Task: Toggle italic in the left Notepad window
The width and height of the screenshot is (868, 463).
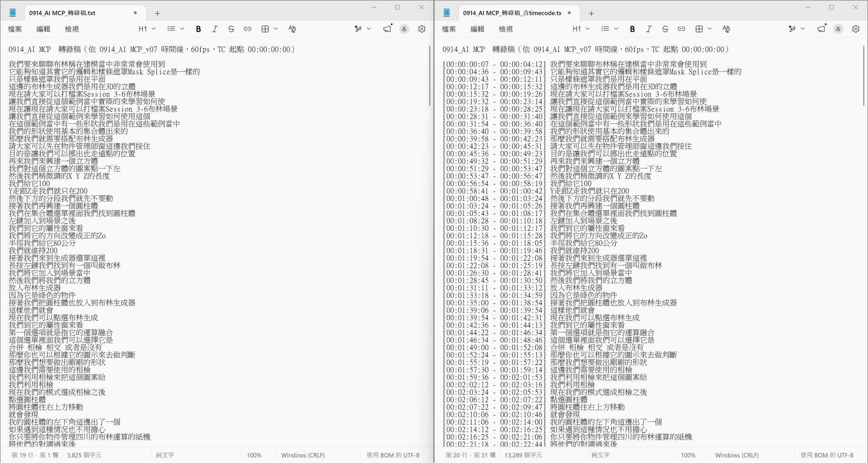Action: tap(215, 29)
